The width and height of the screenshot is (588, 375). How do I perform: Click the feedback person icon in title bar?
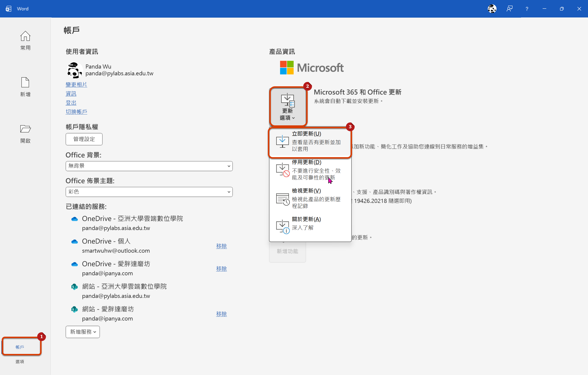coord(509,9)
